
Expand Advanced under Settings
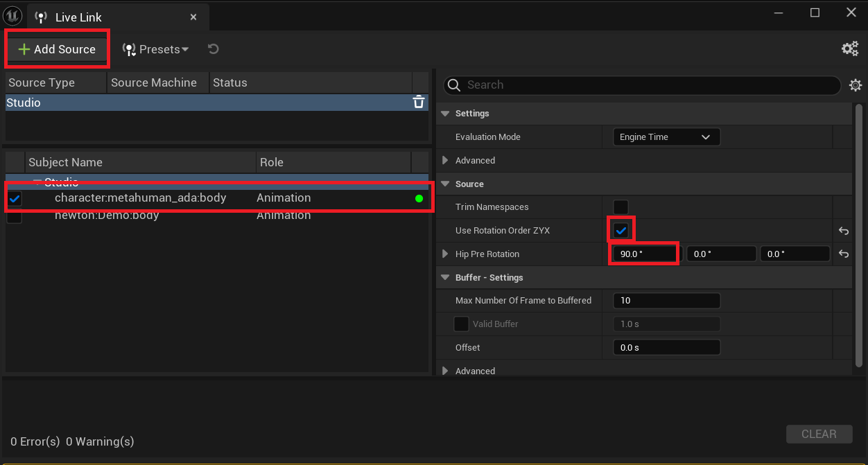pyautogui.click(x=445, y=161)
